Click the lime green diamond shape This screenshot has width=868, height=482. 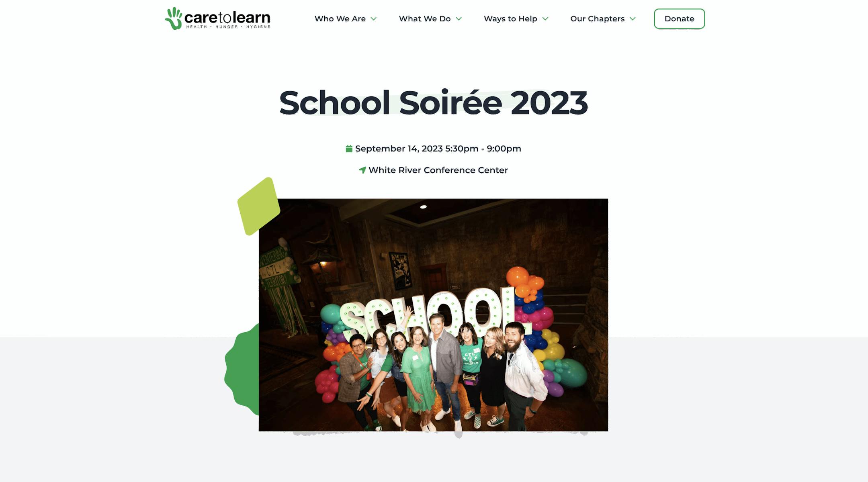tap(258, 206)
